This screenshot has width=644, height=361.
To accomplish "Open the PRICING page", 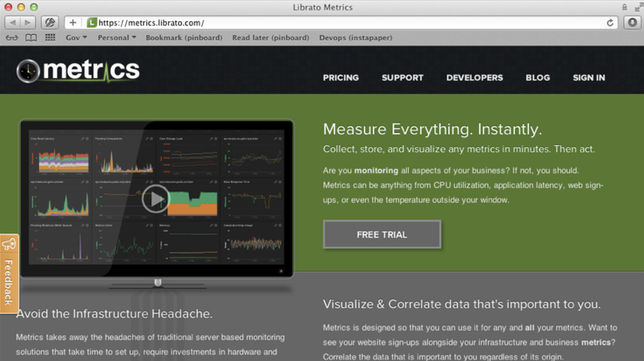I will click(x=341, y=77).
